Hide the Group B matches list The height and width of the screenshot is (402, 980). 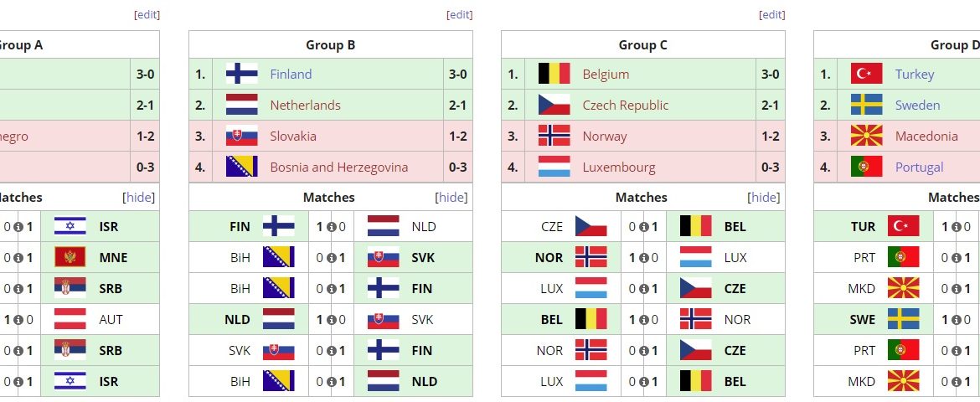click(451, 198)
